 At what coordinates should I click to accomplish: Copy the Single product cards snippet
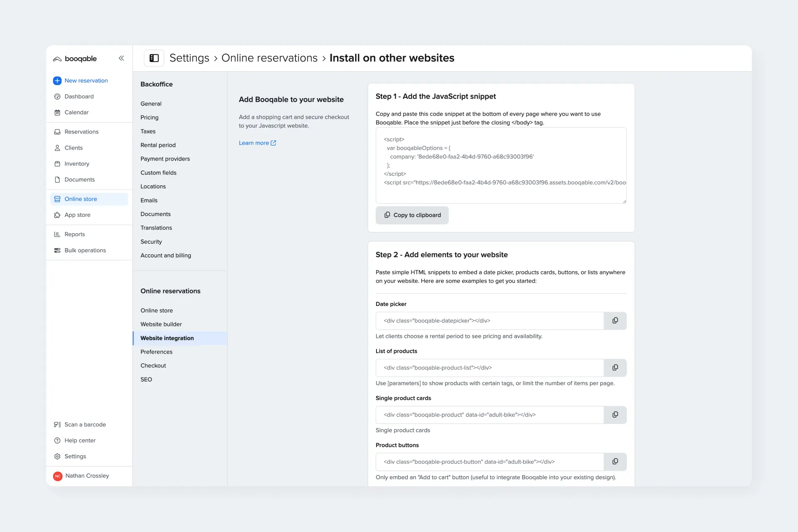pos(615,415)
